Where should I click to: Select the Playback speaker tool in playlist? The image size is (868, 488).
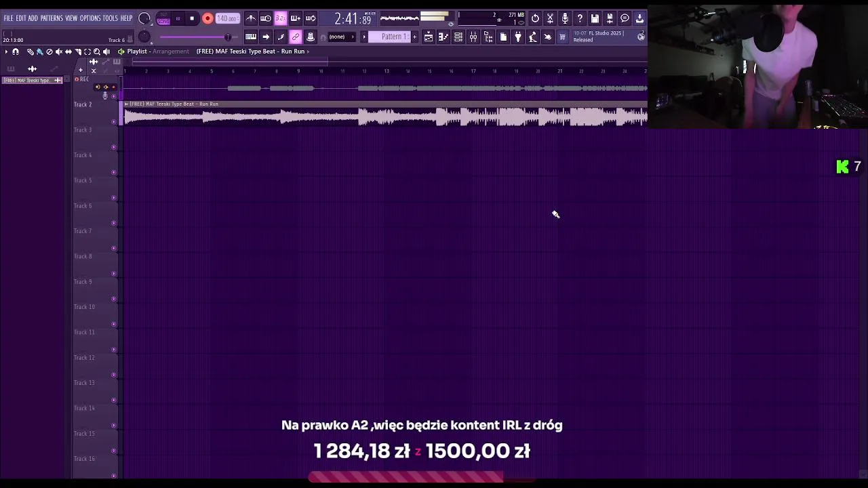(106, 52)
